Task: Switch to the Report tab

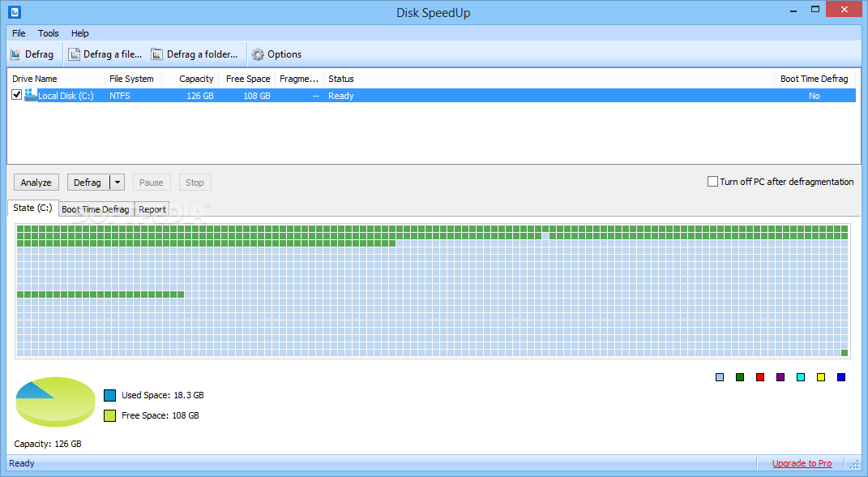Action: point(152,209)
